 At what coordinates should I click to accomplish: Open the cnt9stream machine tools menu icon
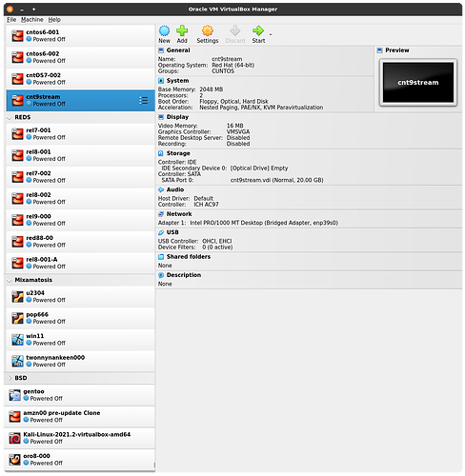point(143,100)
